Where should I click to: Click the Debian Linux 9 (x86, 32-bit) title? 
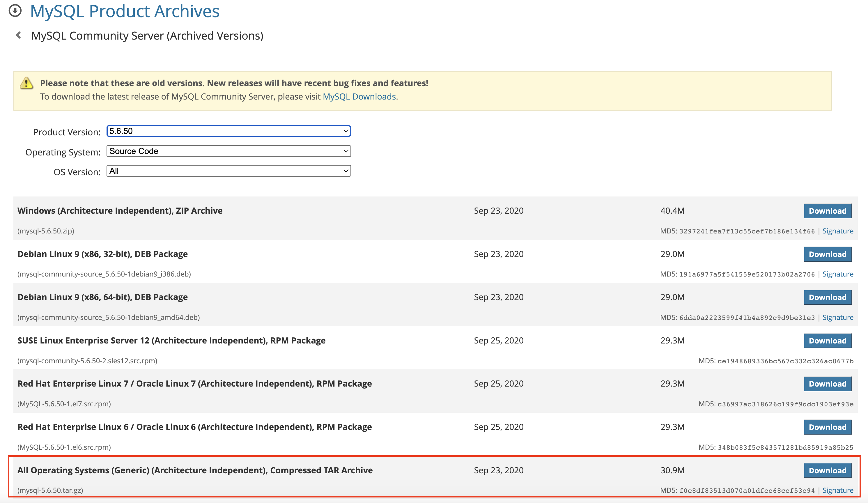(x=103, y=254)
